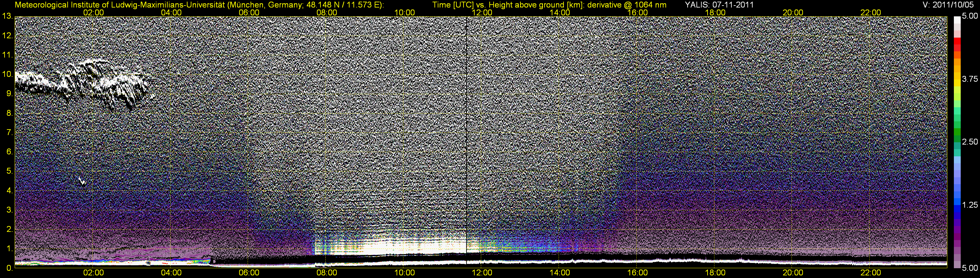
Task: Click the 08:00 time label on the bottom axis
Action: click(327, 273)
